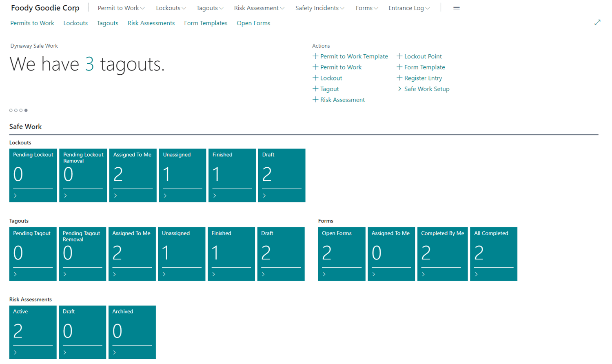The width and height of the screenshot is (612, 364).
Task: Click the Open Forms navigation link
Action: coord(253,23)
